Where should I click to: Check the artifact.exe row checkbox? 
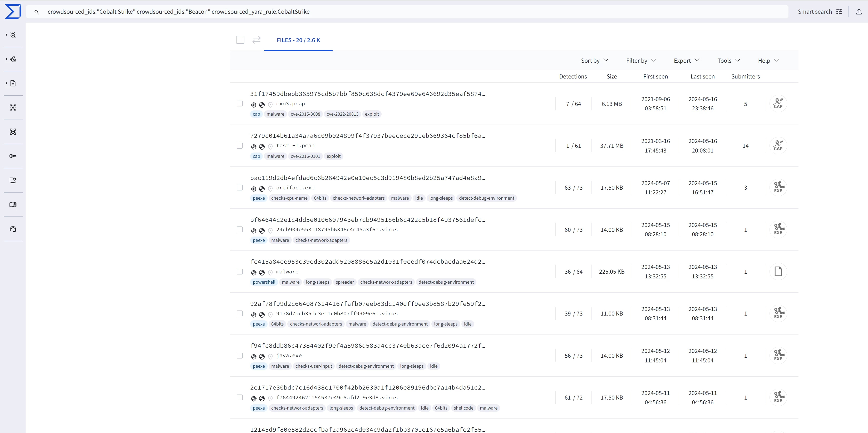[240, 187]
